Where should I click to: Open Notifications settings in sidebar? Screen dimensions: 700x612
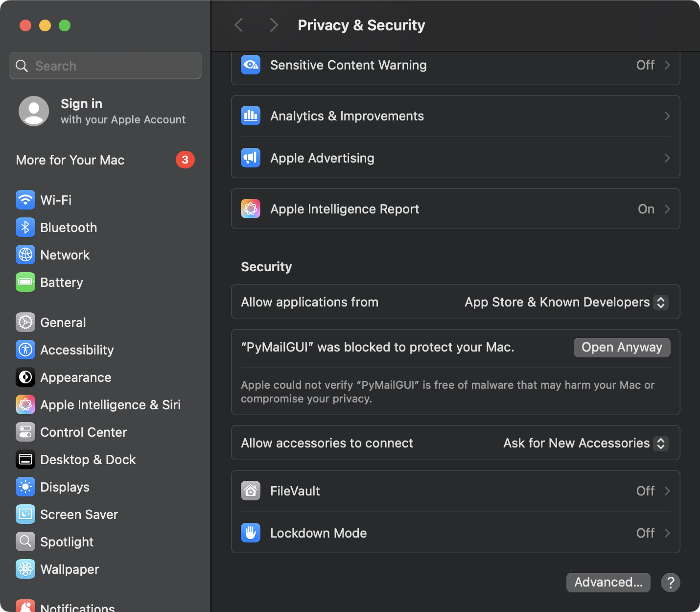point(105,606)
